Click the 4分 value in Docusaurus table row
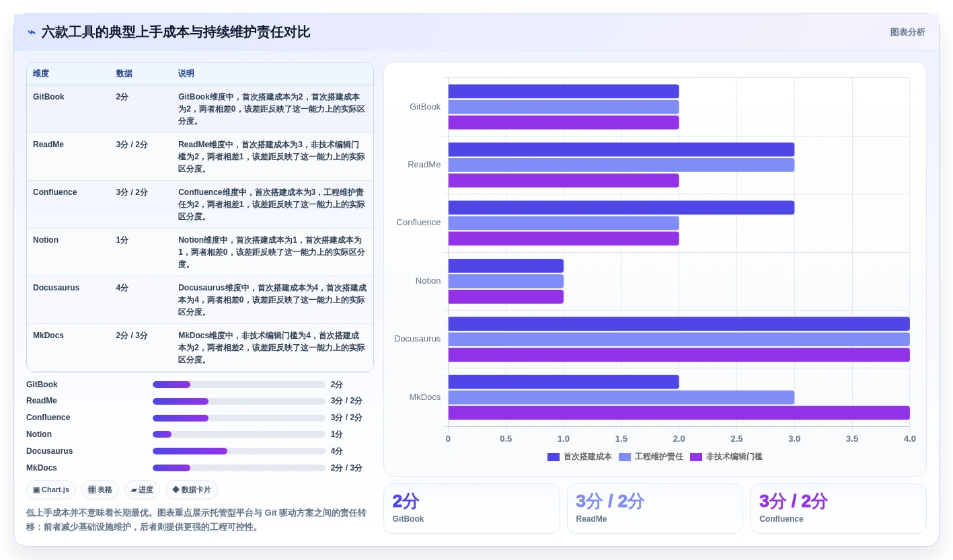 pos(122,288)
